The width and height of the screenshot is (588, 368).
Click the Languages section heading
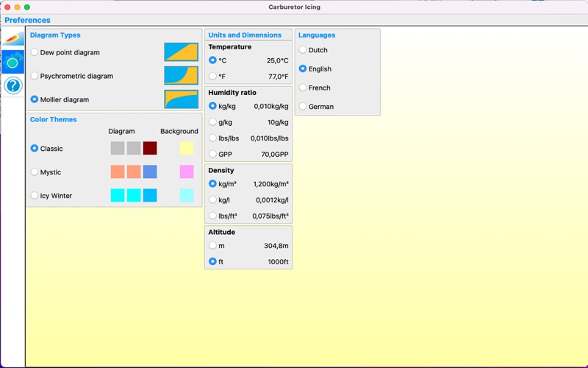317,35
